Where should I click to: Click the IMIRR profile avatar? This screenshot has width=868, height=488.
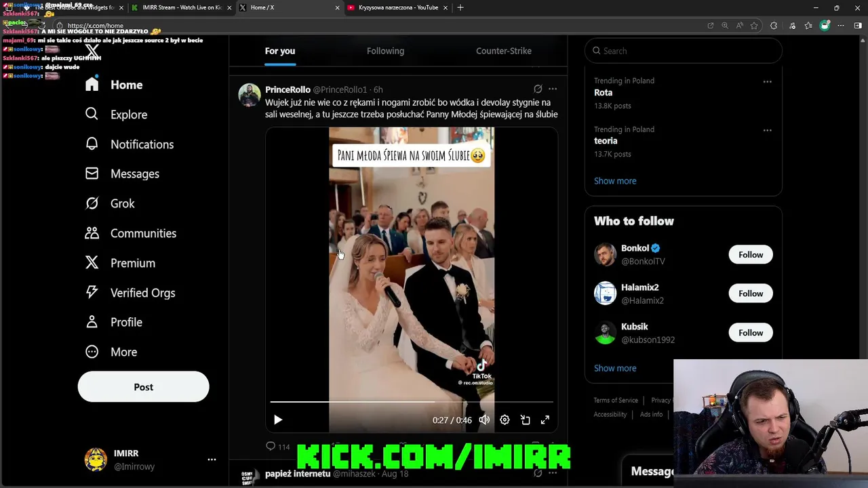(x=96, y=460)
